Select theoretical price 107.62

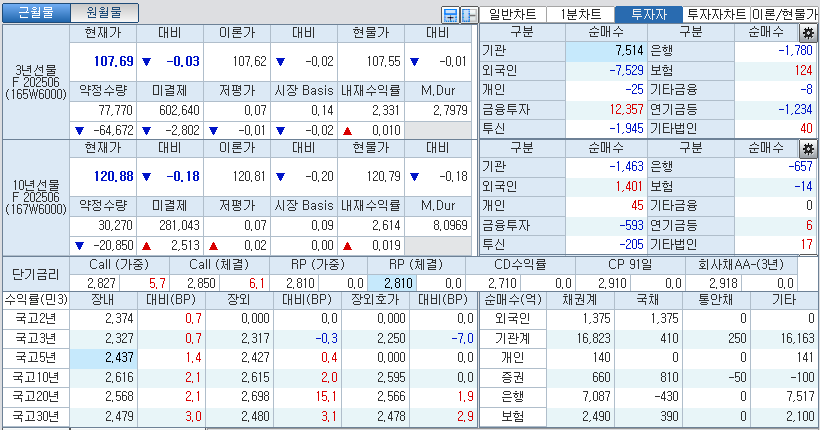pyautogui.click(x=249, y=61)
